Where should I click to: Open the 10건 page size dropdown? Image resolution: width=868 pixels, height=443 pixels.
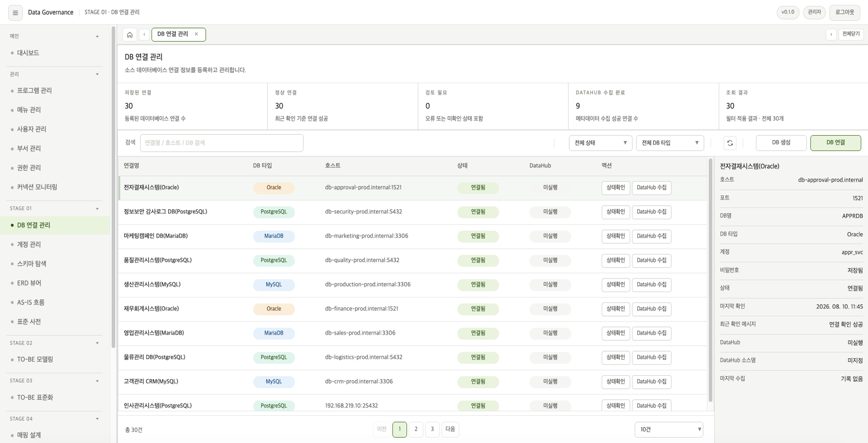point(669,429)
